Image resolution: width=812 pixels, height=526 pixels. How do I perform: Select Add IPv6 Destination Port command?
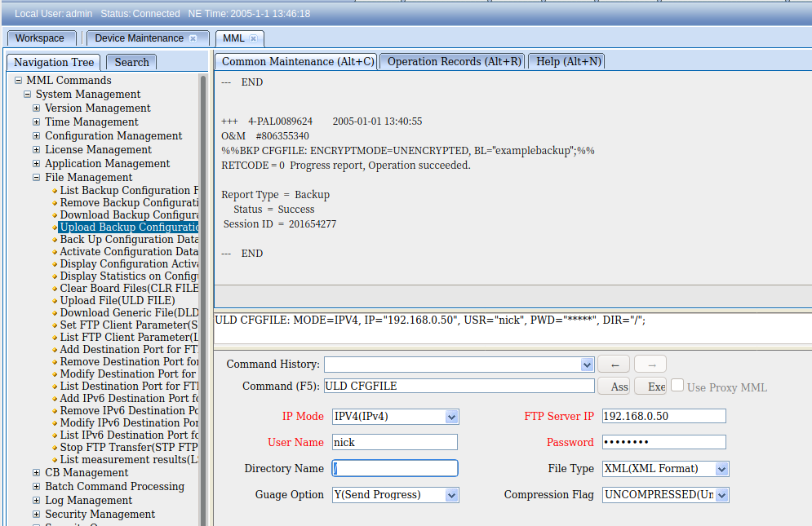pyautogui.click(x=129, y=399)
